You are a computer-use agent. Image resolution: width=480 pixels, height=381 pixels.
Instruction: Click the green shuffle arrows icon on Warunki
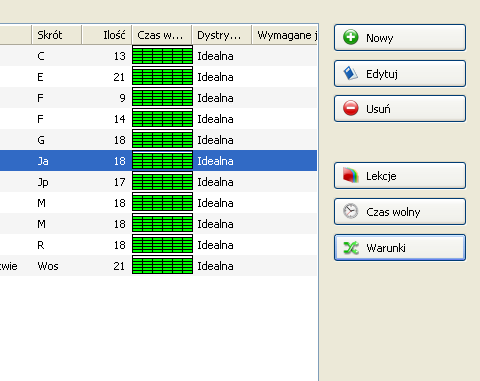[351, 248]
